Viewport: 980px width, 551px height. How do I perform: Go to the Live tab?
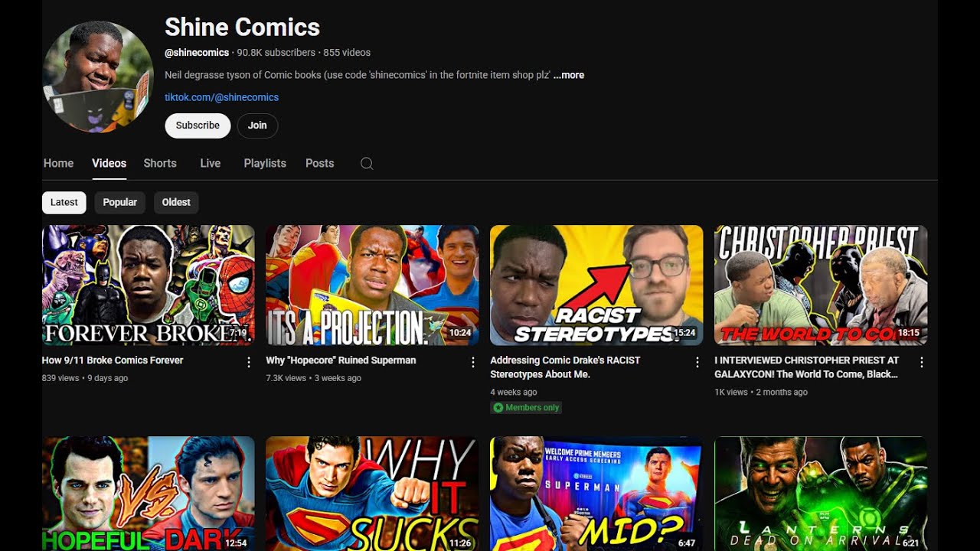211,163
